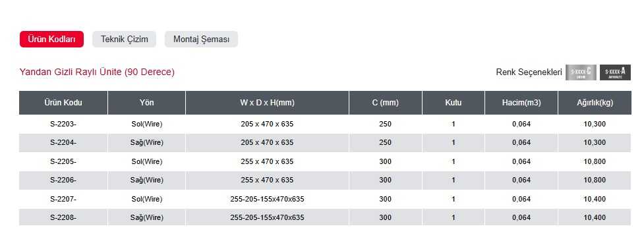644x247 pixels.
Task: Click the Yön column header
Action: [x=146, y=103]
